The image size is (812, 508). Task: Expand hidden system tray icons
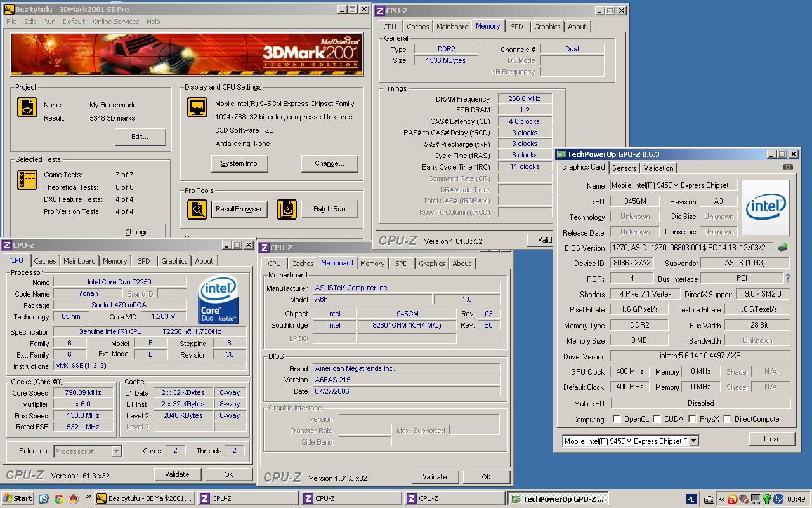tap(722, 499)
